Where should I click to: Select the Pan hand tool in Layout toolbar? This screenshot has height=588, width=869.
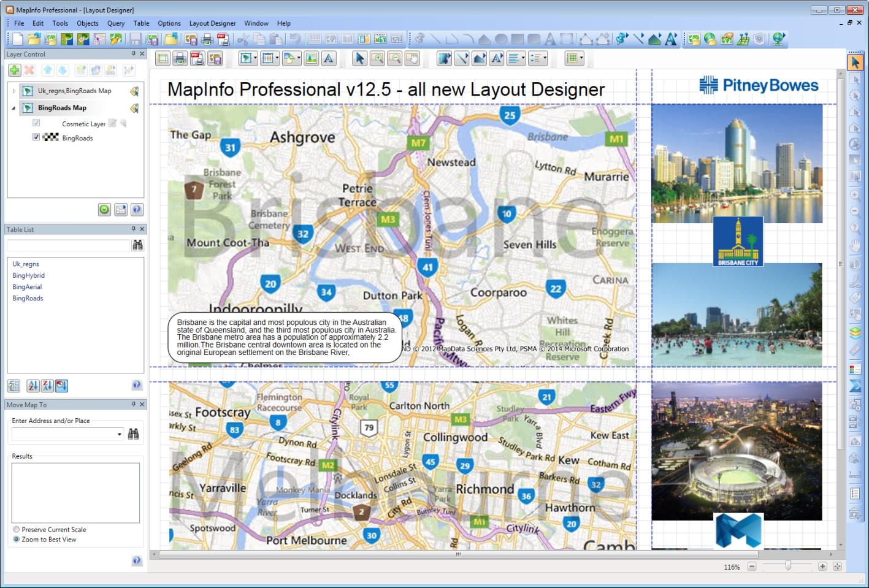pyautogui.click(x=412, y=59)
